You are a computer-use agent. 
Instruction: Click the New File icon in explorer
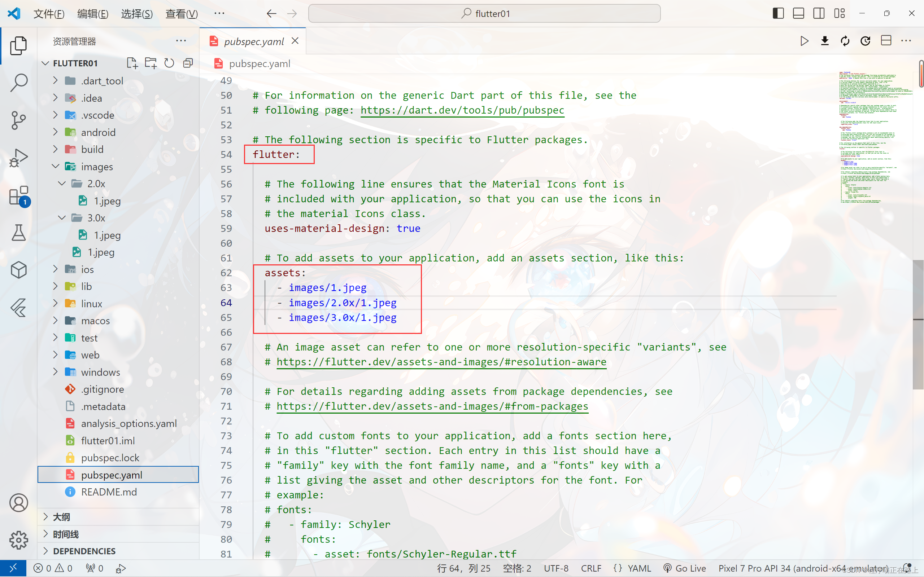pos(132,63)
